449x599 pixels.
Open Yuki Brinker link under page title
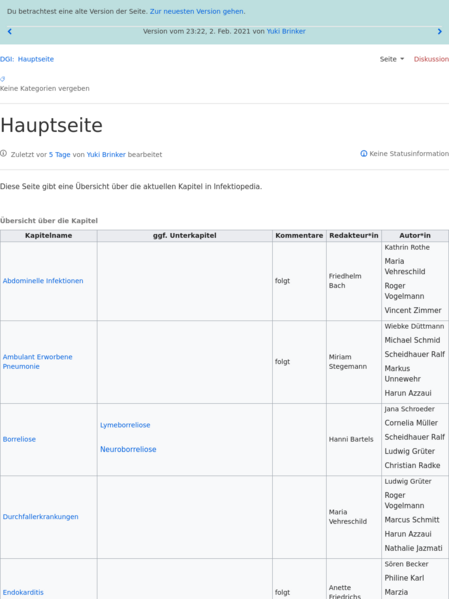[x=106, y=155]
